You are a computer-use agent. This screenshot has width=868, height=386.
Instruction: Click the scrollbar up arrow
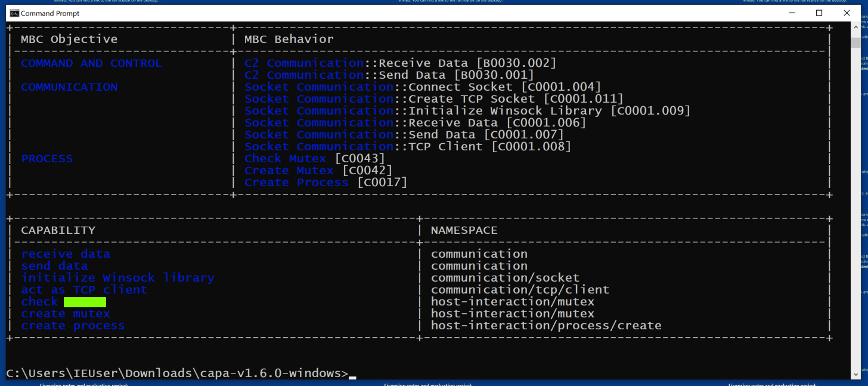(x=857, y=27)
